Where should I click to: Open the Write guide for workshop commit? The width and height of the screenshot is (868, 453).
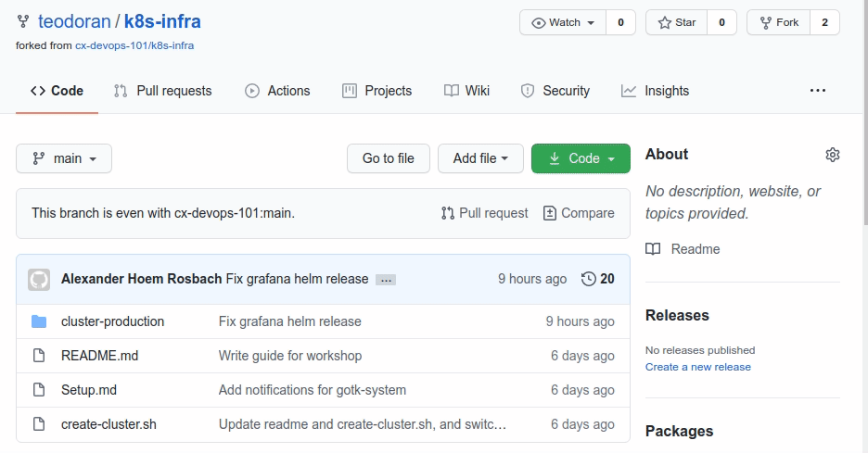[x=290, y=356]
